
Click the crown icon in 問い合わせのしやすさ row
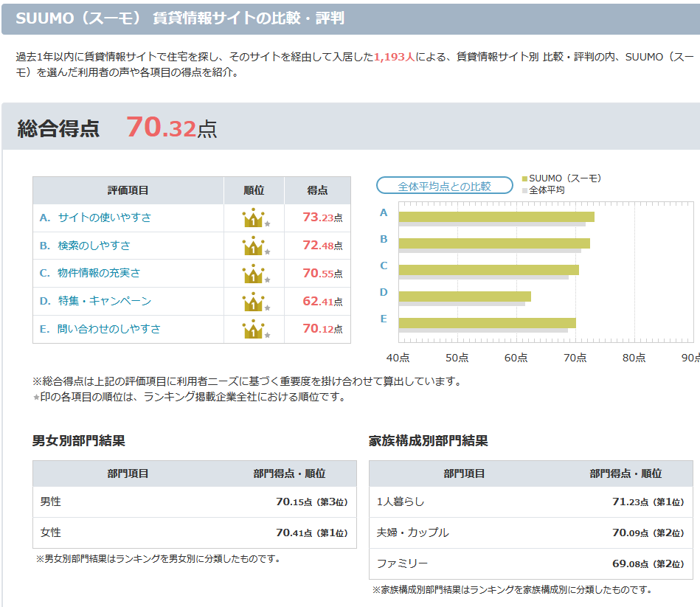click(253, 329)
